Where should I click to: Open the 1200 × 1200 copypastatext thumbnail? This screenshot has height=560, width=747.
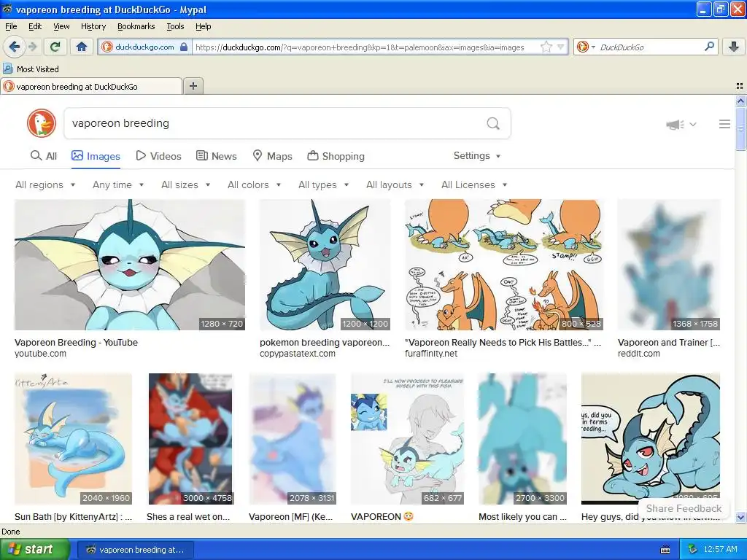[325, 265]
